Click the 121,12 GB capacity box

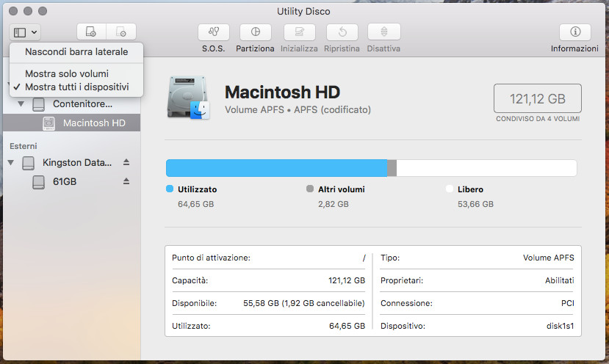click(538, 98)
